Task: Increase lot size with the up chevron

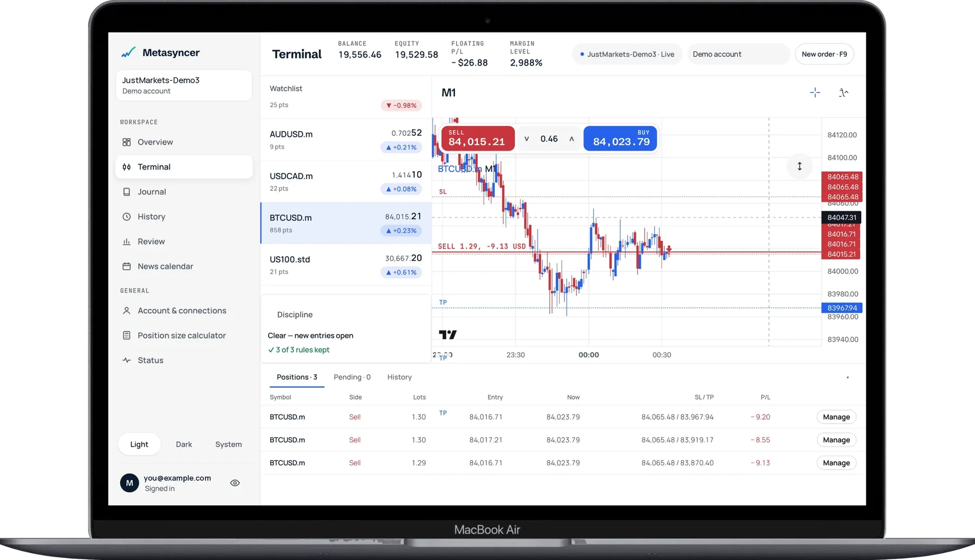Action: [571, 139]
